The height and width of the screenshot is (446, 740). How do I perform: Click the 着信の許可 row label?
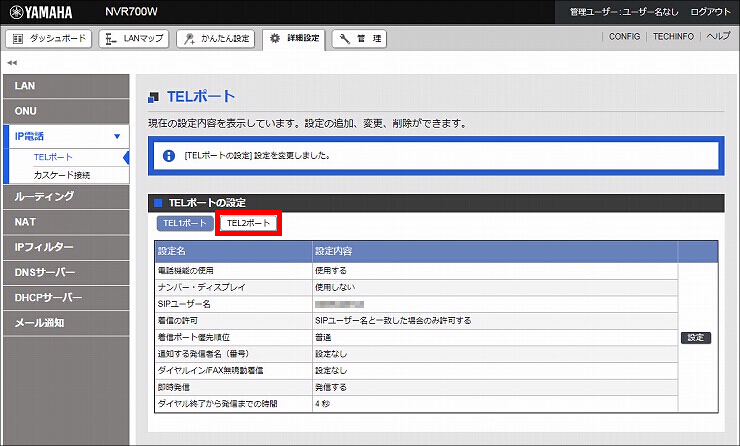177,321
